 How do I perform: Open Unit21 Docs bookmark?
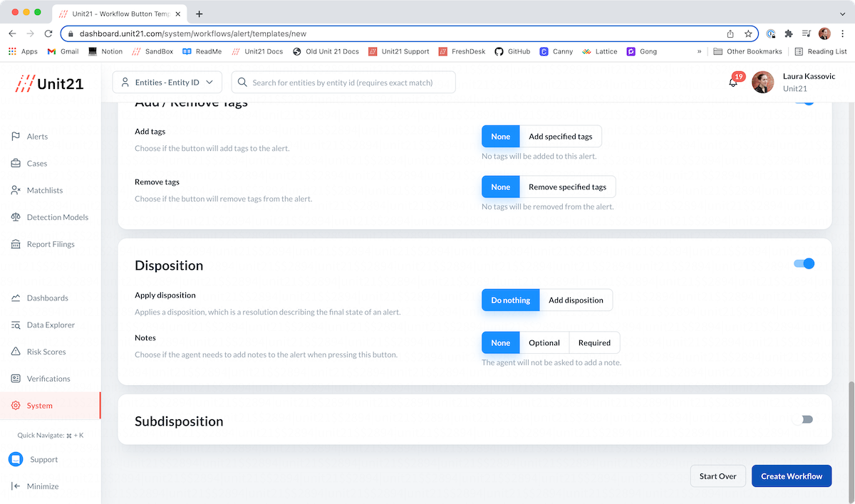(257, 52)
